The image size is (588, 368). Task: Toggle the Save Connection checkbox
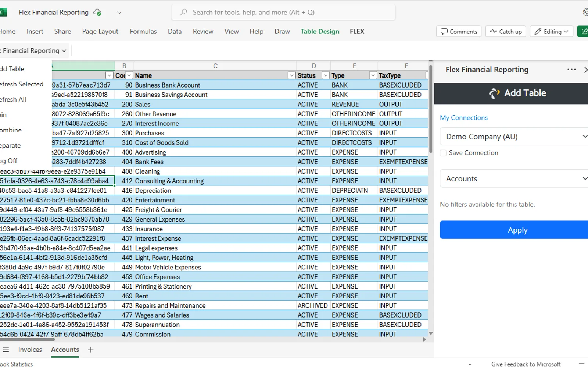[443, 153]
